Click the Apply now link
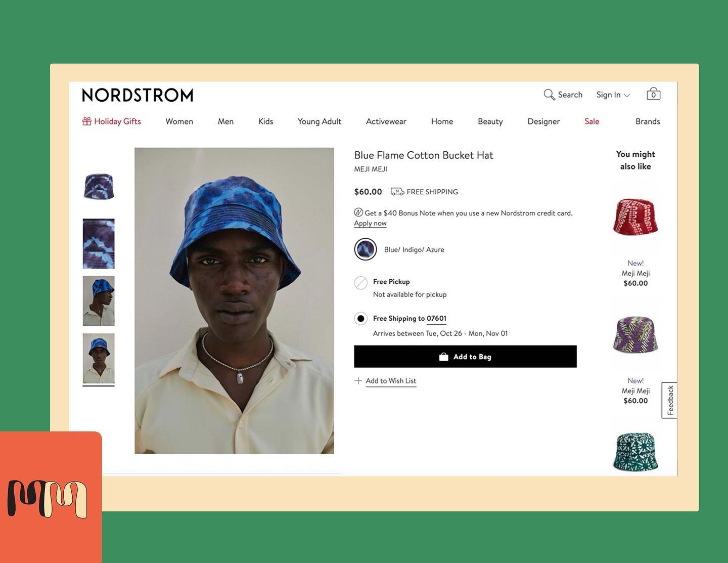 pos(370,223)
